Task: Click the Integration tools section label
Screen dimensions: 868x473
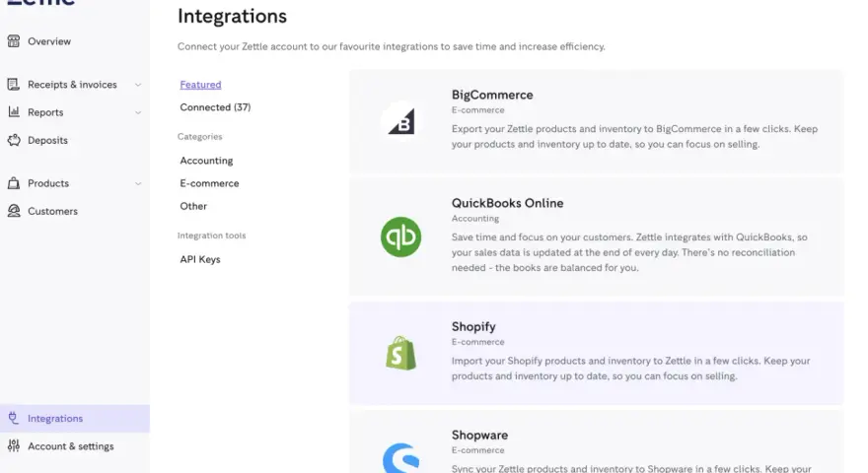Action: 211,236
